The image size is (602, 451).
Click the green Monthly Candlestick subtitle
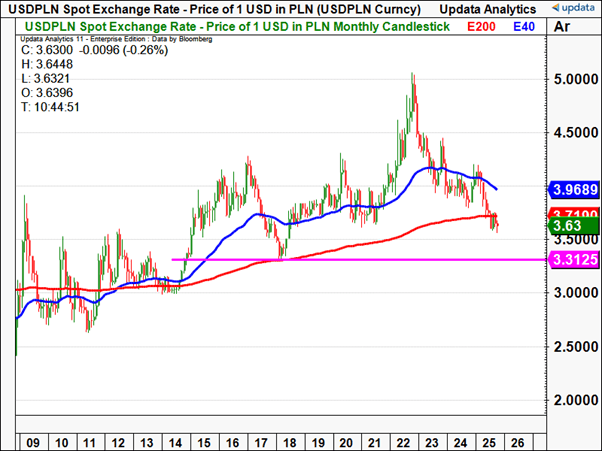[x=237, y=27]
